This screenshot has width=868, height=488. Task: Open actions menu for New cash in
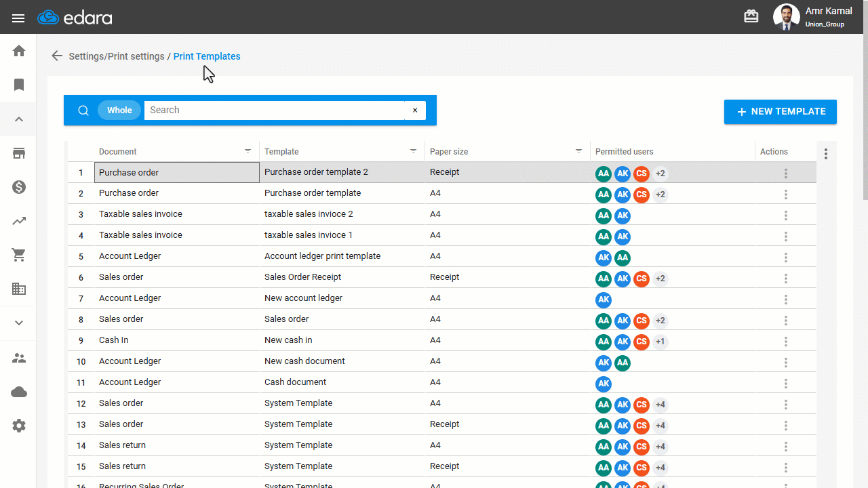(x=786, y=342)
